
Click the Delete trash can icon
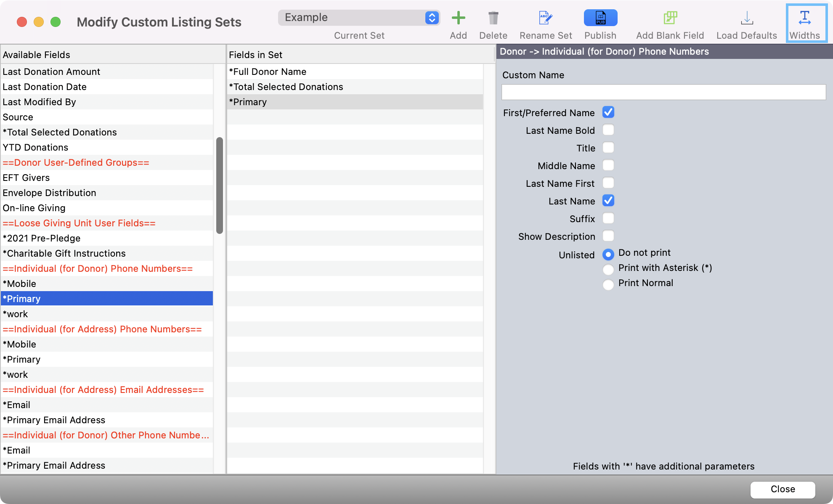click(493, 18)
